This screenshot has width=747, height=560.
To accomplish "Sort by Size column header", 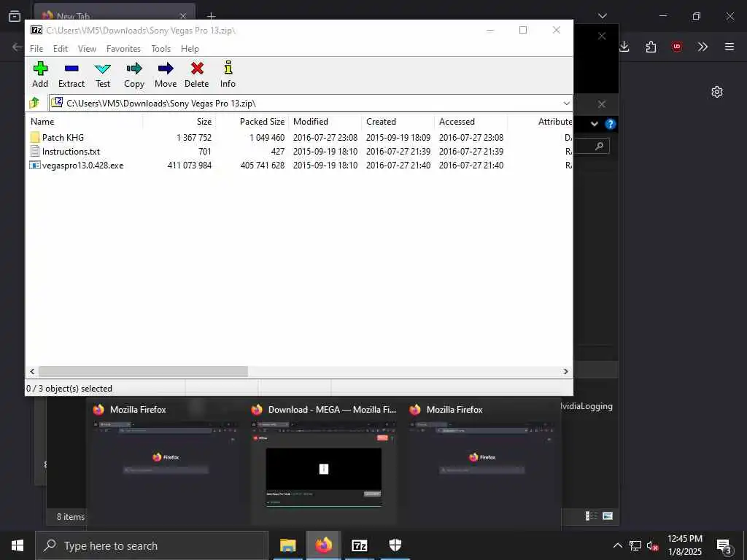I will click(x=179, y=122).
